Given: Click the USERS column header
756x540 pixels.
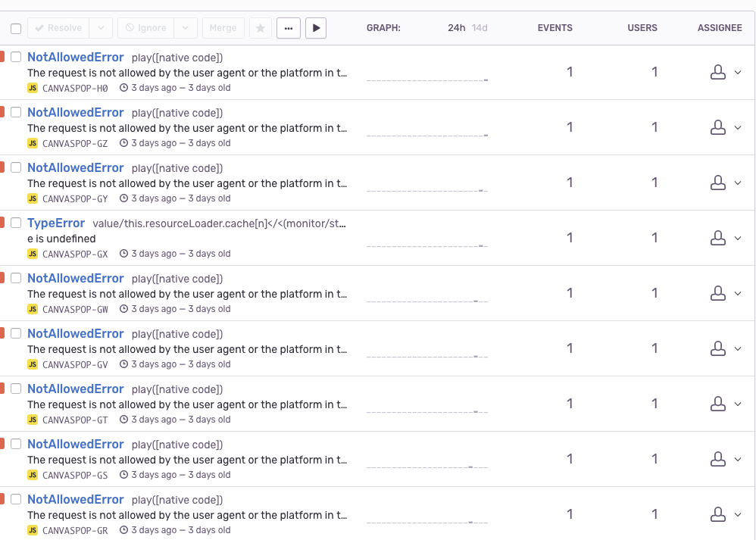Looking at the screenshot, I should coord(642,28).
